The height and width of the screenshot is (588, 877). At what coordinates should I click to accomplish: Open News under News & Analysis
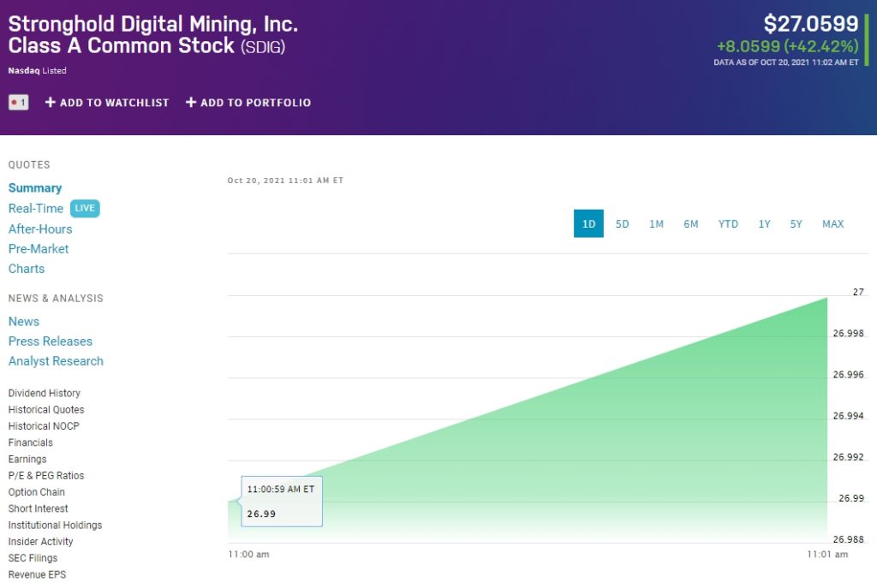(x=23, y=321)
